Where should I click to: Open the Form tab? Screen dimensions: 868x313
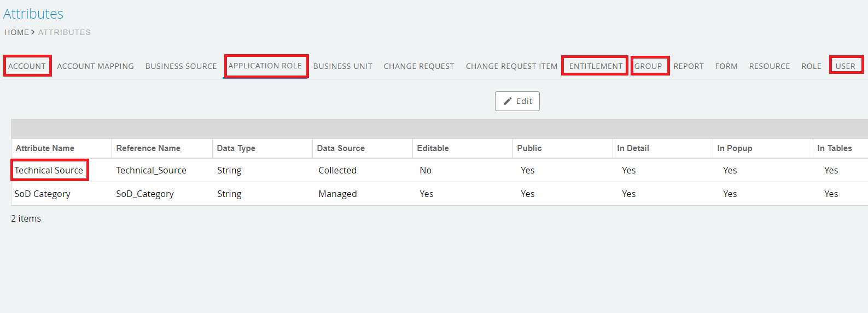point(726,66)
